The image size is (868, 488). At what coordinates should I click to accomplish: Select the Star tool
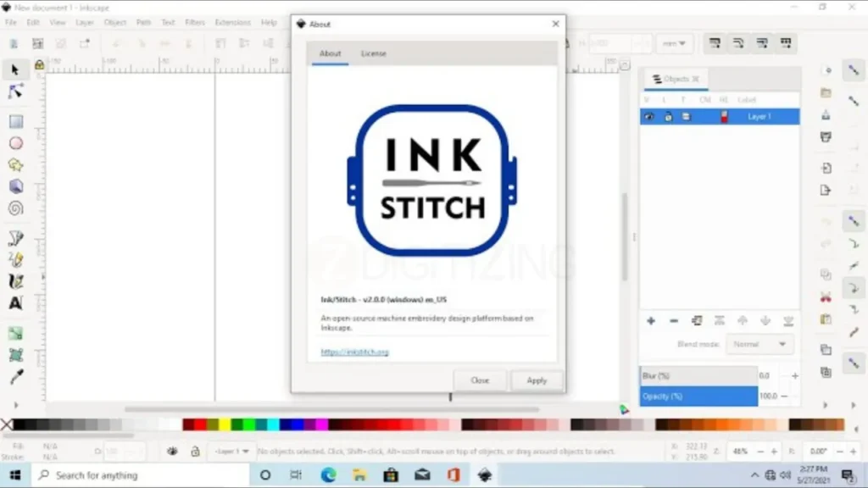coord(15,163)
